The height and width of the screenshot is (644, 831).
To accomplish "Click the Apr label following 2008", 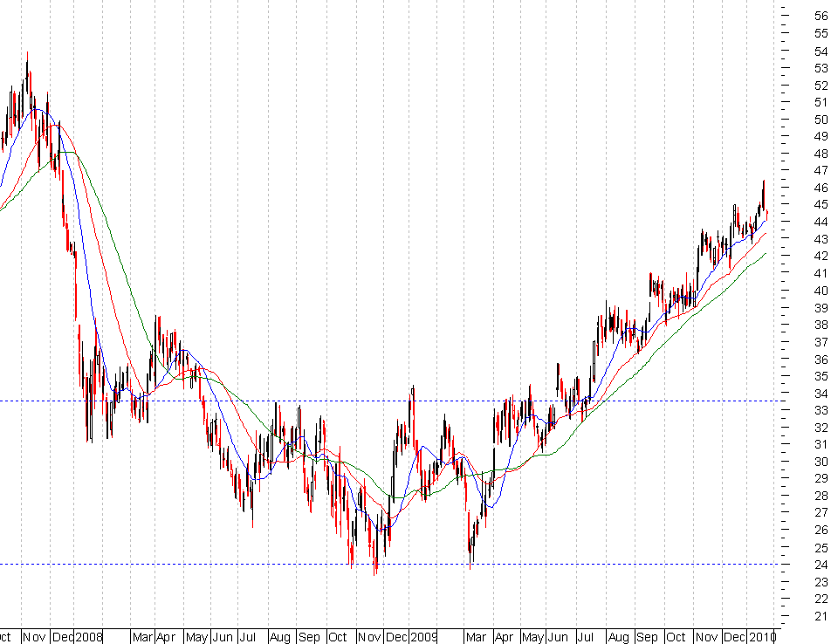I will click(x=166, y=637).
